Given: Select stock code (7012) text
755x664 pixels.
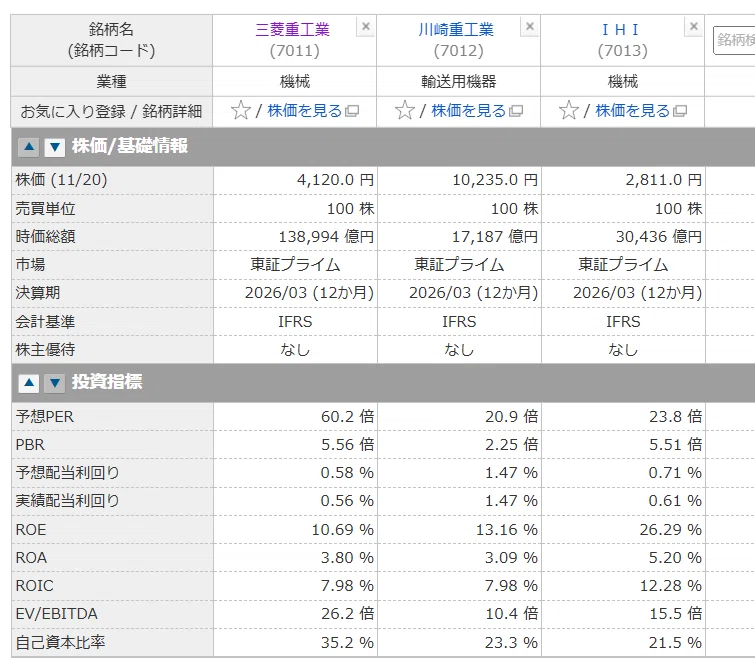Looking at the screenshot, I should [458, 51].
